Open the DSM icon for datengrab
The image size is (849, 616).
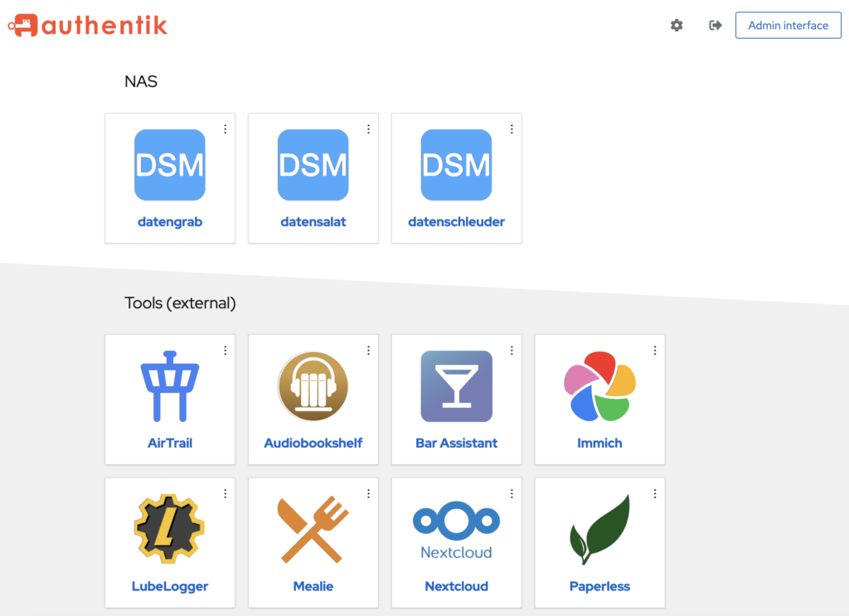(x=169, y=164)
